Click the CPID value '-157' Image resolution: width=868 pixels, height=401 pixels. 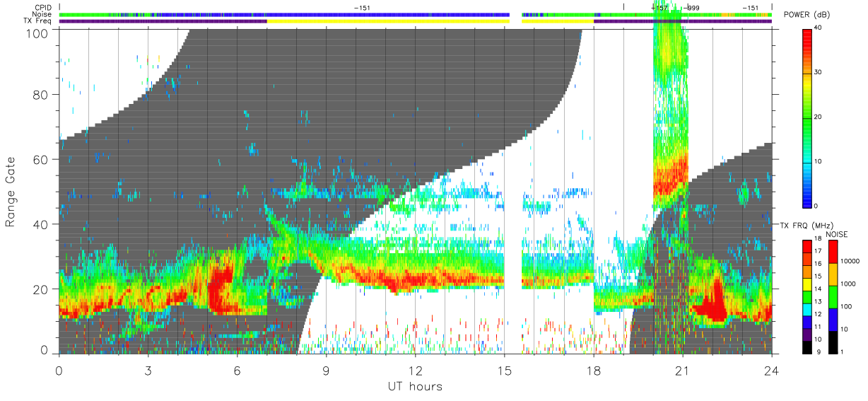click(659, 8)
